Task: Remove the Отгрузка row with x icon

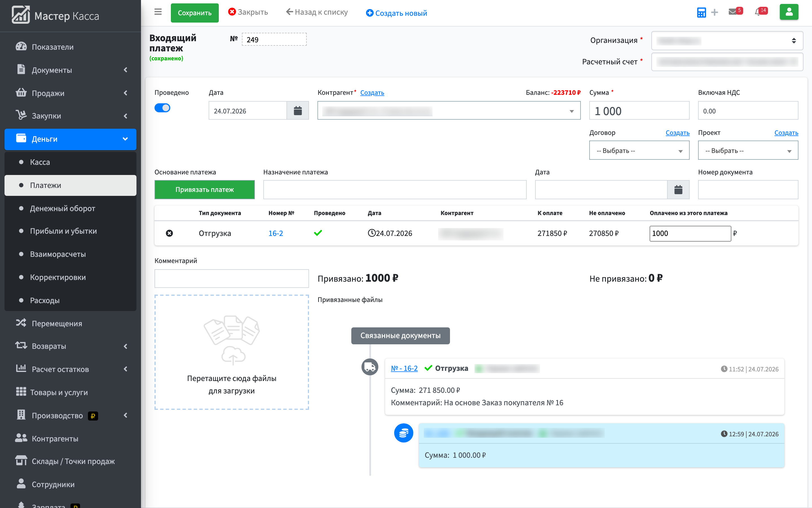Action: [x=169, y=233]
